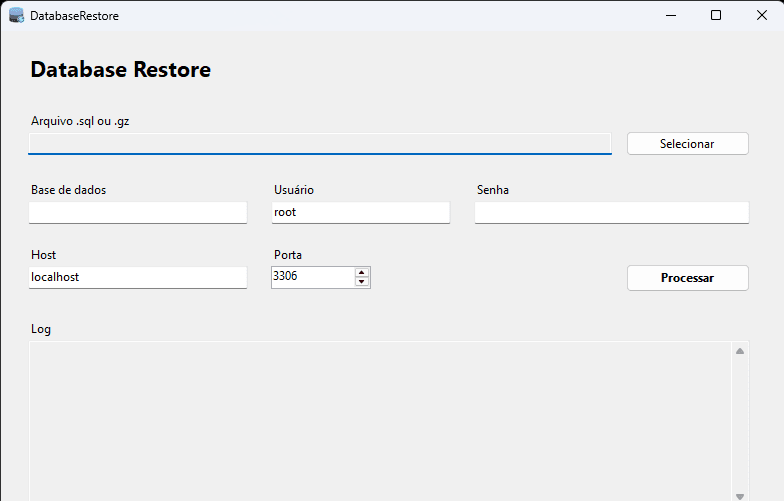Click the Base de dados label
The image size is (784, 501).
click(x=68, y=190)
